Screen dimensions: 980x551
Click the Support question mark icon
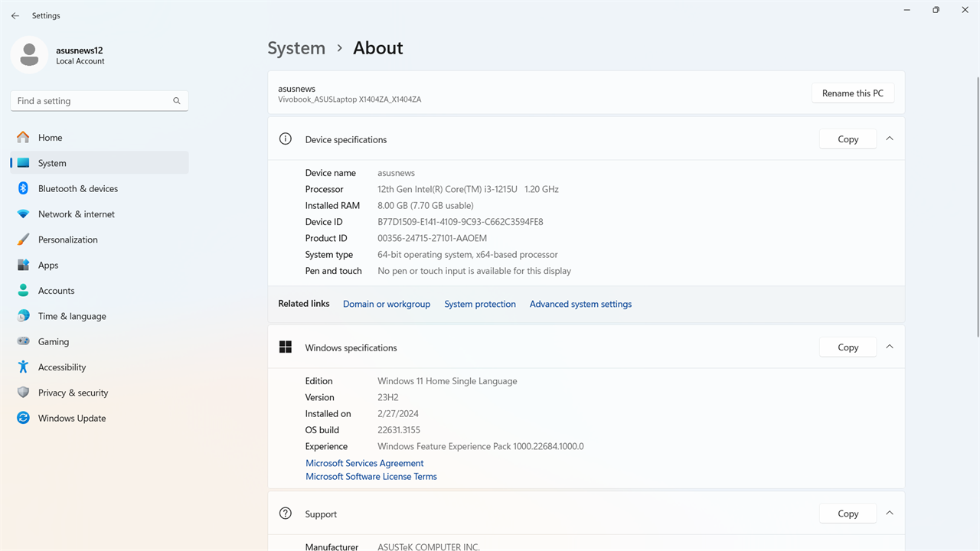286,514
